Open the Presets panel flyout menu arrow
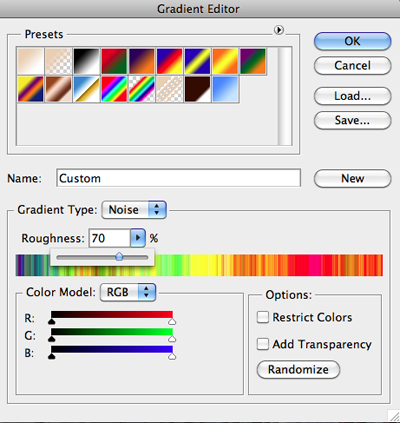This screenshot has width=400, height=423. coord(279,30)
